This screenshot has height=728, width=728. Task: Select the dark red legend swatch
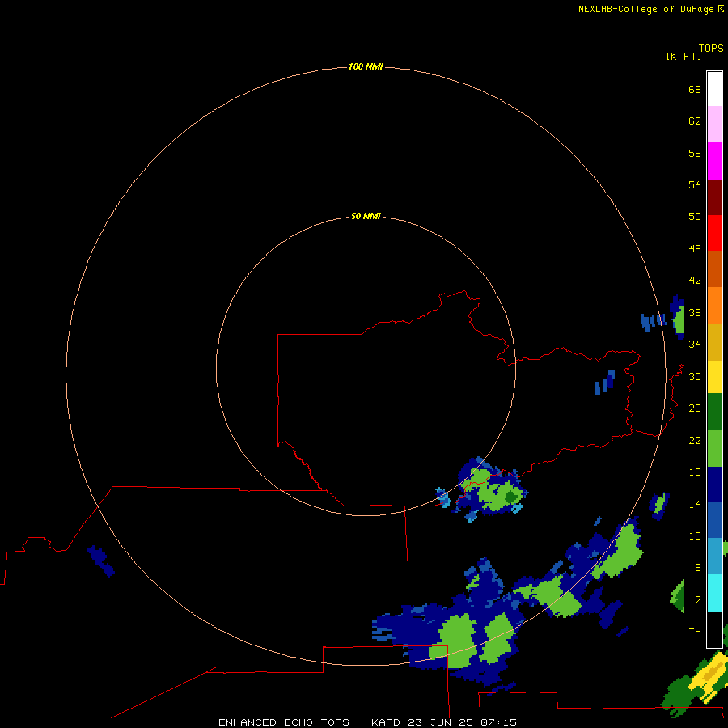(x=714, y=197)
